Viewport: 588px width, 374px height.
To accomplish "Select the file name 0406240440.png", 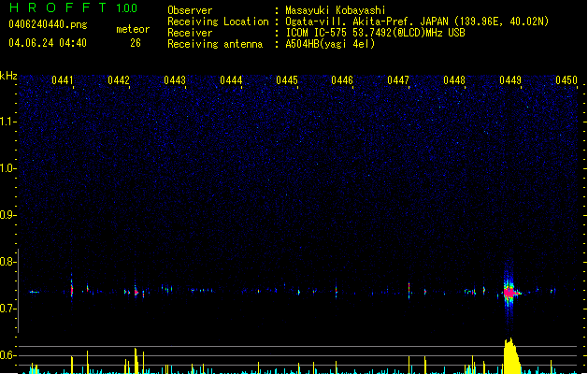I will (48, 24).
